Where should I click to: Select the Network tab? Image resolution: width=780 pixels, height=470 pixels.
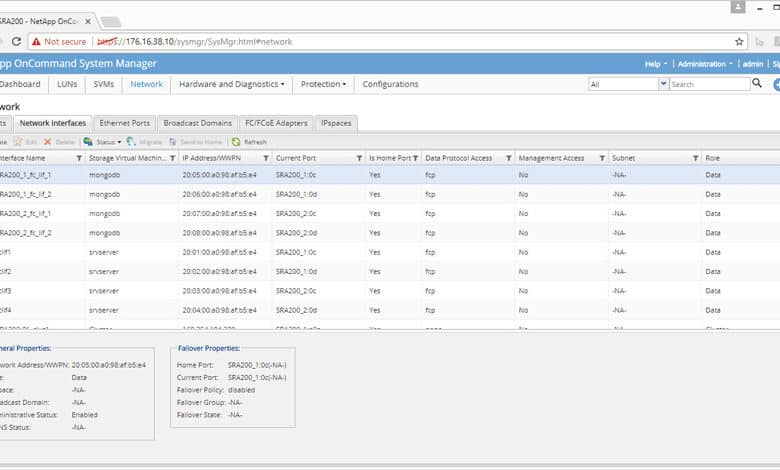point(146,84)
